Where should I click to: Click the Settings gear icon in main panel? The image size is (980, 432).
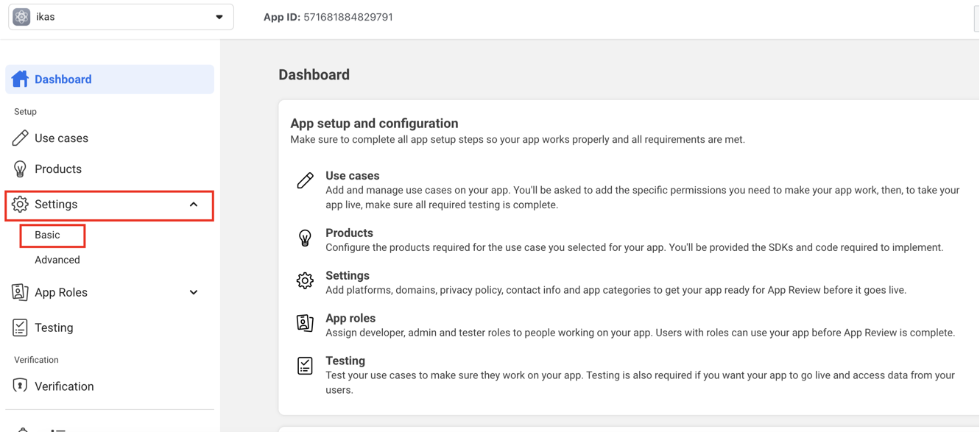305,280
